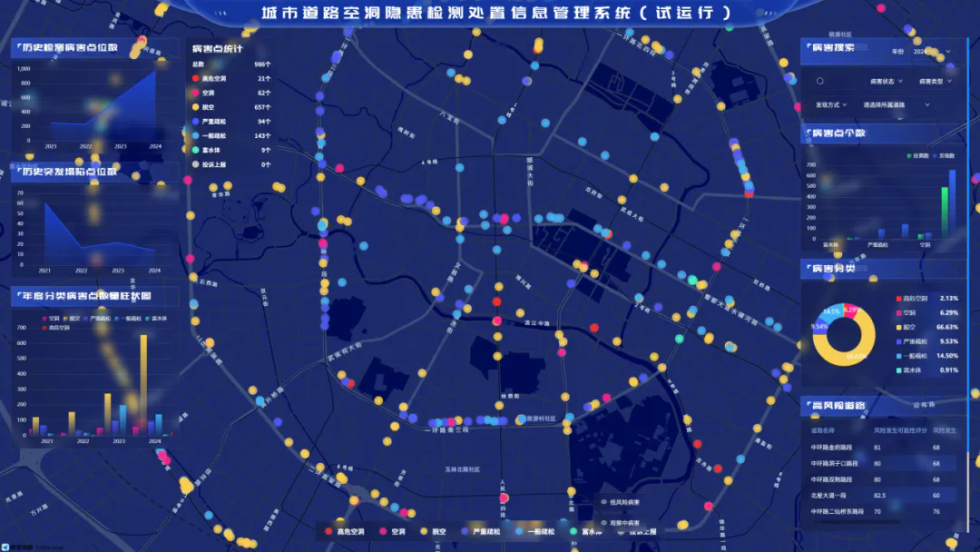Click the 玉林北路社区 label on map
The height and width of the screenshot is (552, 980).
(463, 469)
